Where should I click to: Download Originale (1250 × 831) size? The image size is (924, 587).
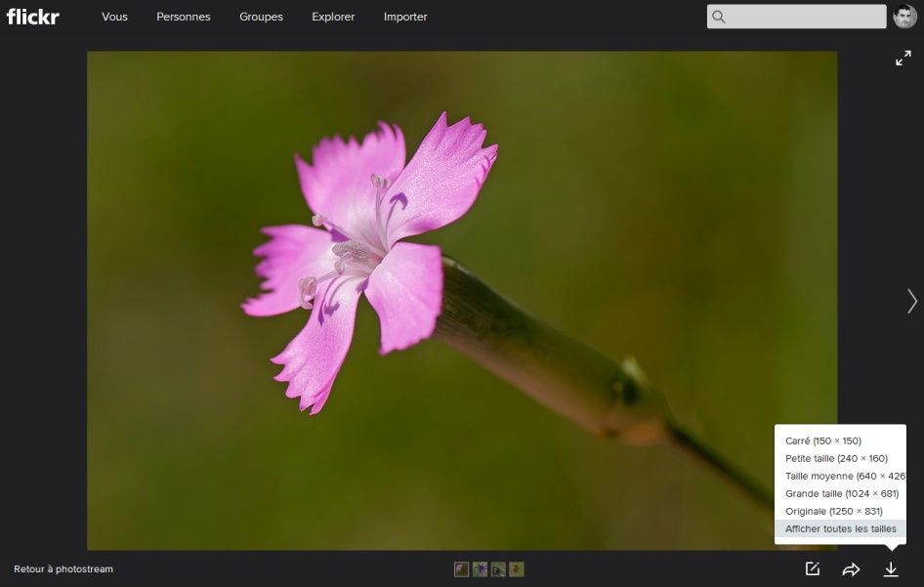click(834, 511)
